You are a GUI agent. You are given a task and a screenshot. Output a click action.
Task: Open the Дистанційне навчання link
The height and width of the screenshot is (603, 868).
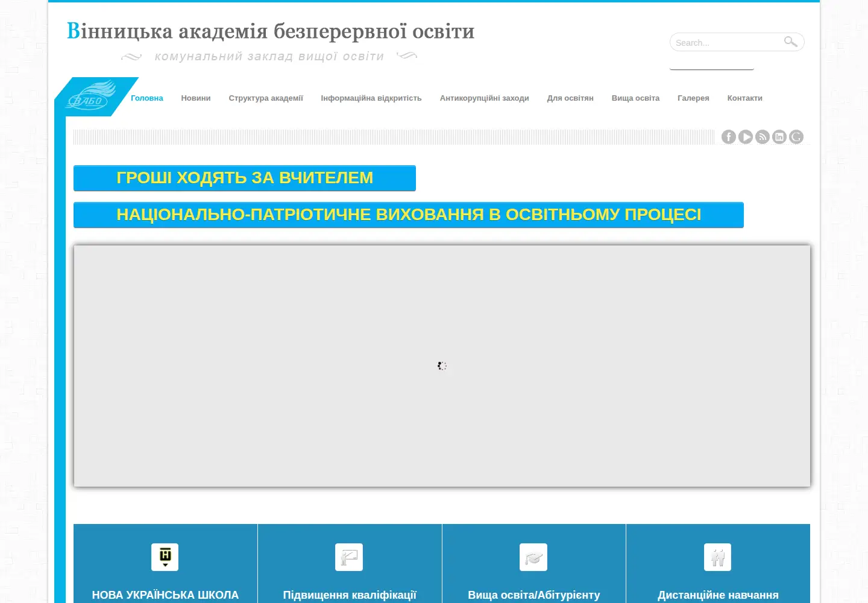coord(718,595)
